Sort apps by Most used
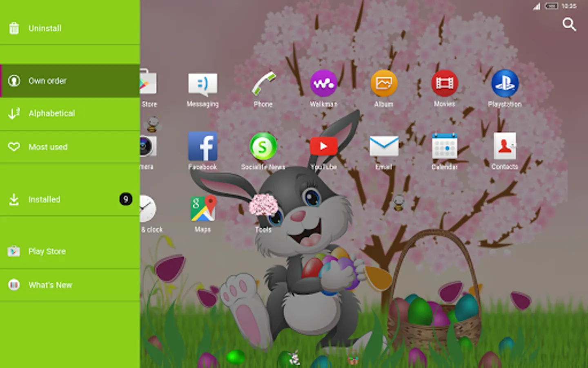The height and width of the screenshot is (368, 588). pyautogui.click(x=70, y=147)
